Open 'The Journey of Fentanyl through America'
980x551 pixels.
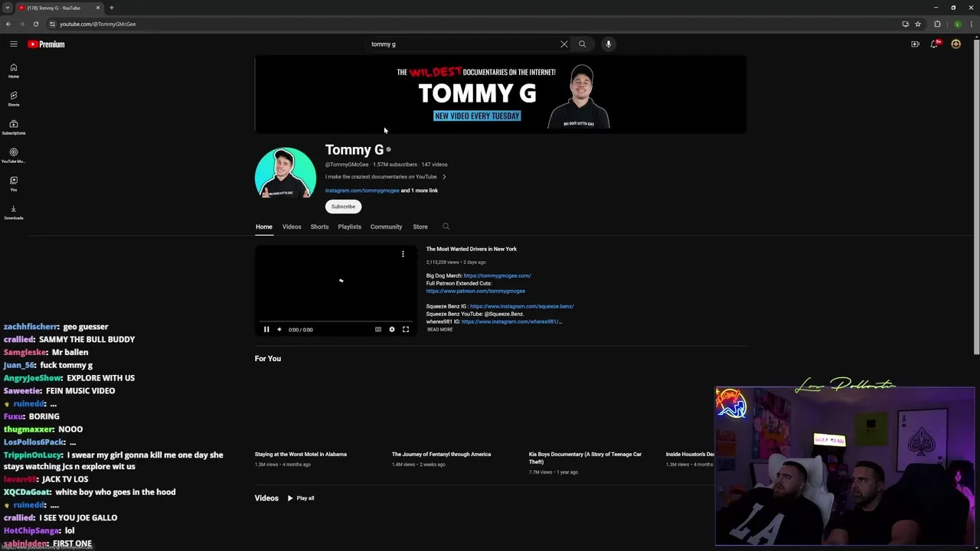[441, 454]
